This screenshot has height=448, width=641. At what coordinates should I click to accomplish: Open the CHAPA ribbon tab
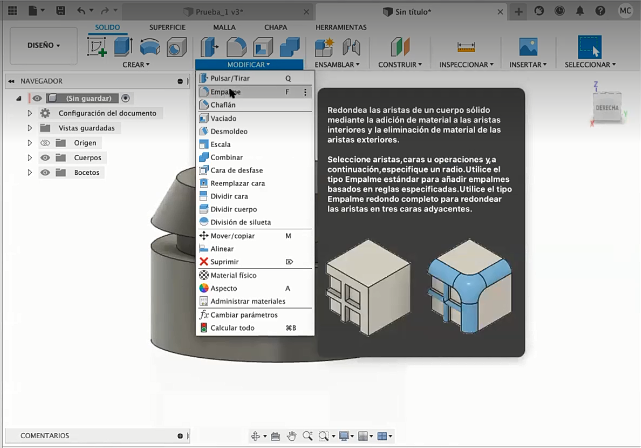point(276,27)
